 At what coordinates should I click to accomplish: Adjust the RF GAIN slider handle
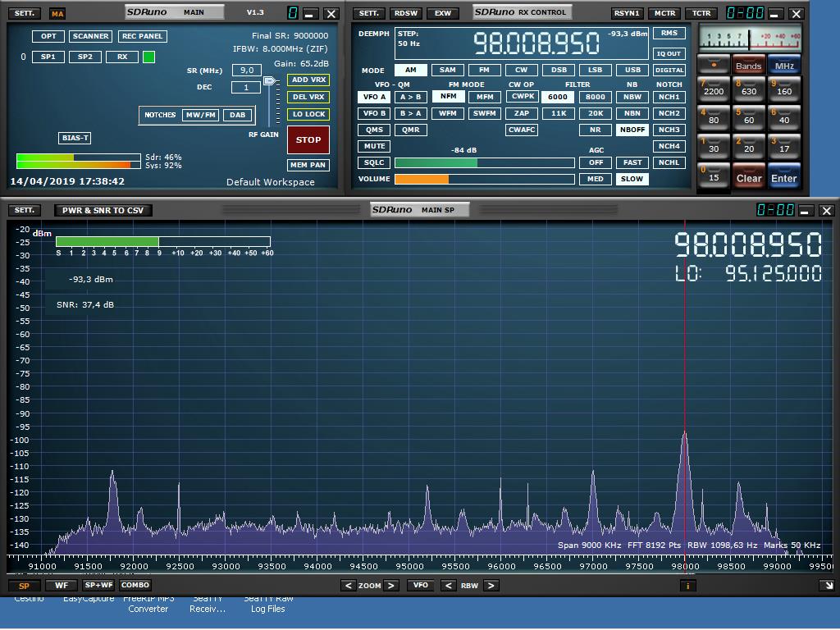pos(269,81)
